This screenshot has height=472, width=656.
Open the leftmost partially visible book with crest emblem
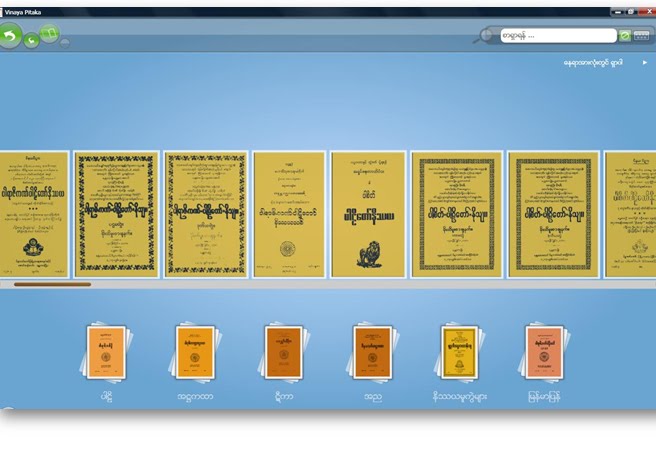[x=34, y=214]
